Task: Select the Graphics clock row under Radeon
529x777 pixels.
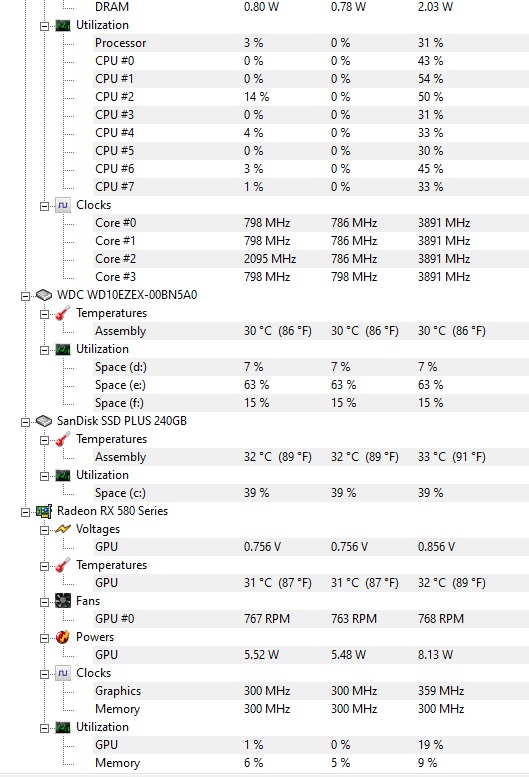Action: pyautogui.click(x=311, y=691)
